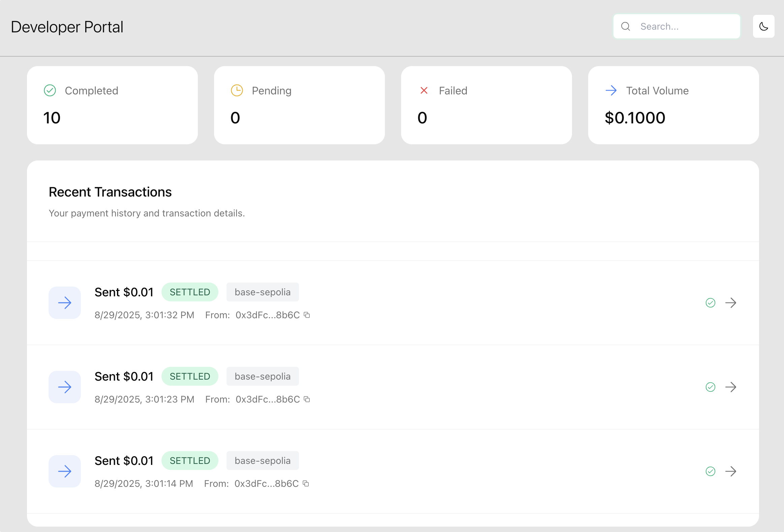Copy address of 3:01:14 PM transaction
The width and height of the screenshot is (784, 532).
pos(306,483)
